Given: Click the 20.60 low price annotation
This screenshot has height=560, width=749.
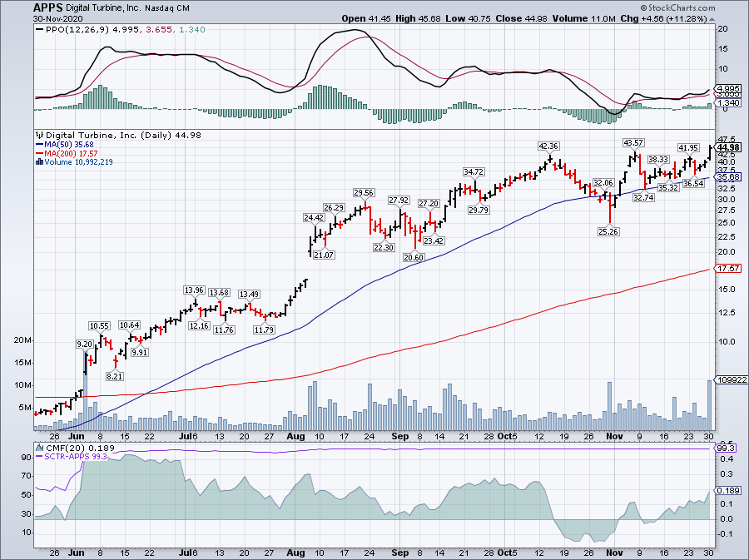Looking at the screenshot, I should coord(413,257).
